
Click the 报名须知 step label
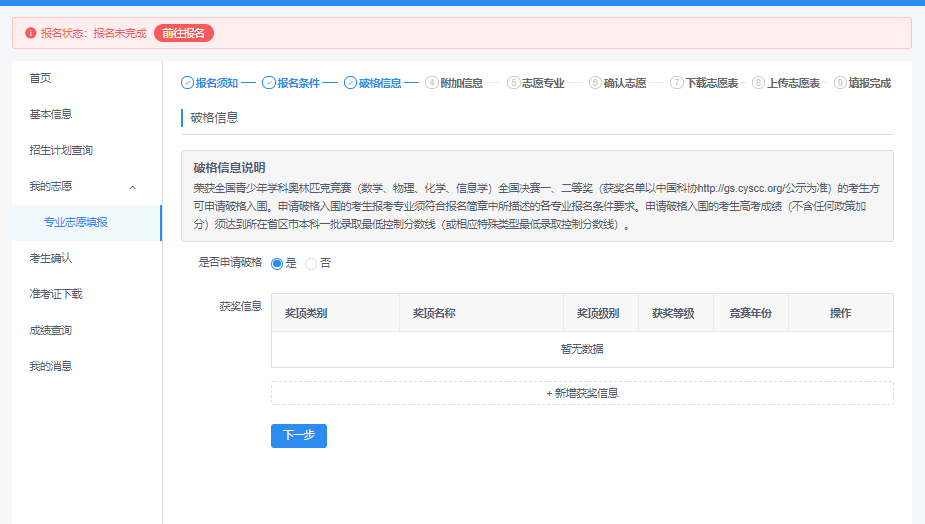tap(217, 83)
